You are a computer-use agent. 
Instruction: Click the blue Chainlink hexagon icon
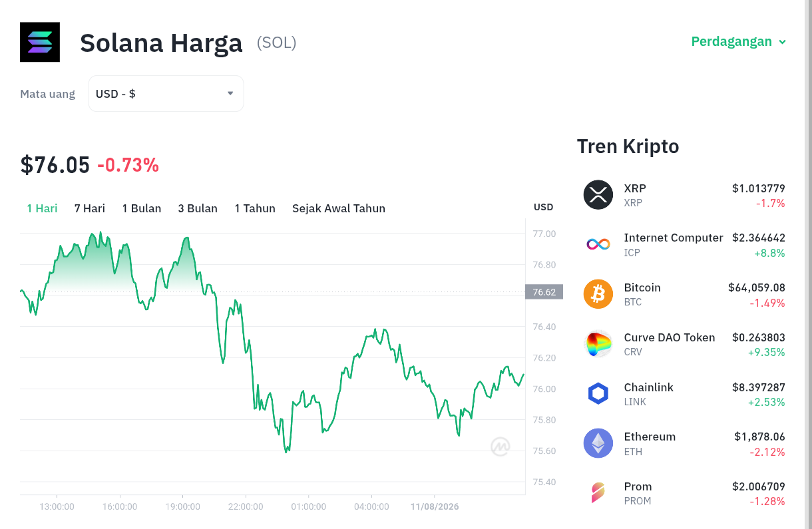(598, 394)
